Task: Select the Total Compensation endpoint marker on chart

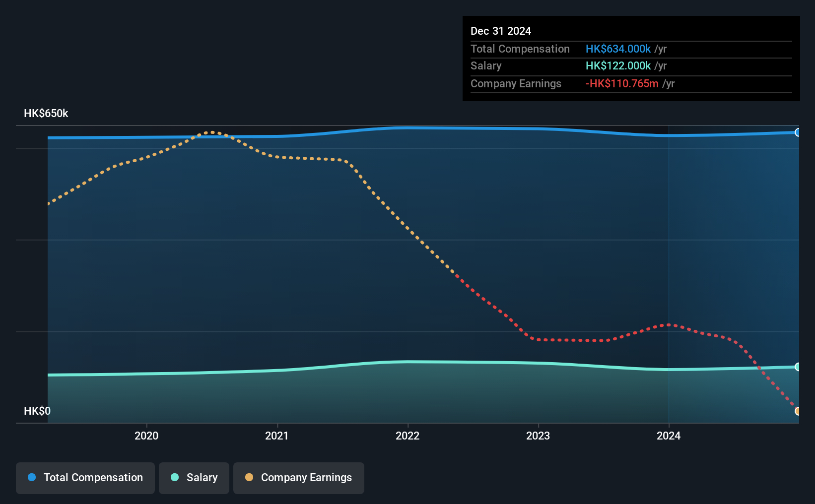Action: pyautogui.click(x=798, y=132)
